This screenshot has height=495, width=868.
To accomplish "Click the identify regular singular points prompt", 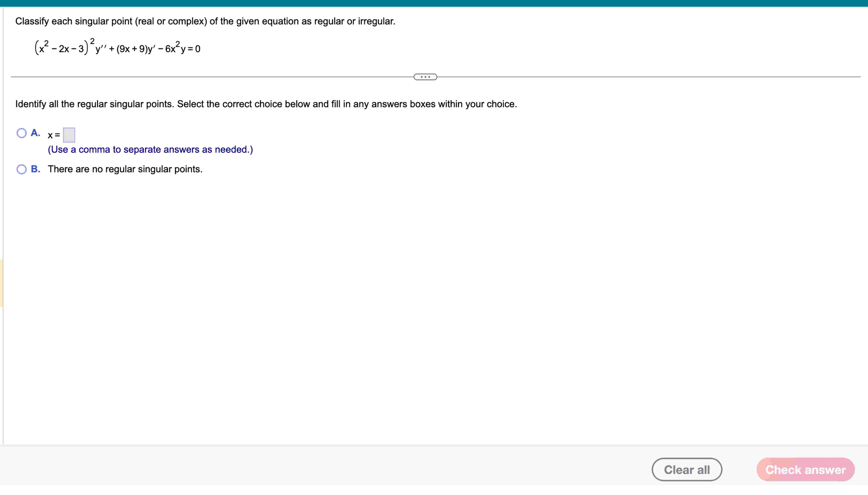I will 266,104.
